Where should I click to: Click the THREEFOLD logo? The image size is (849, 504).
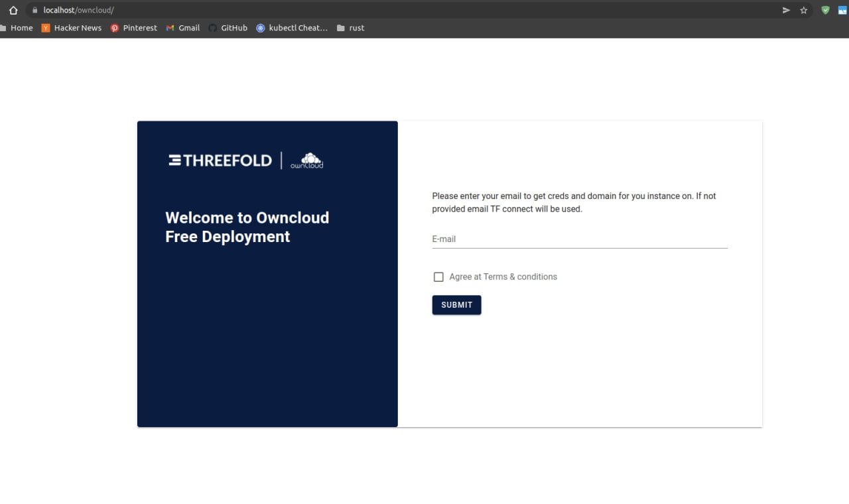(220, 160)
